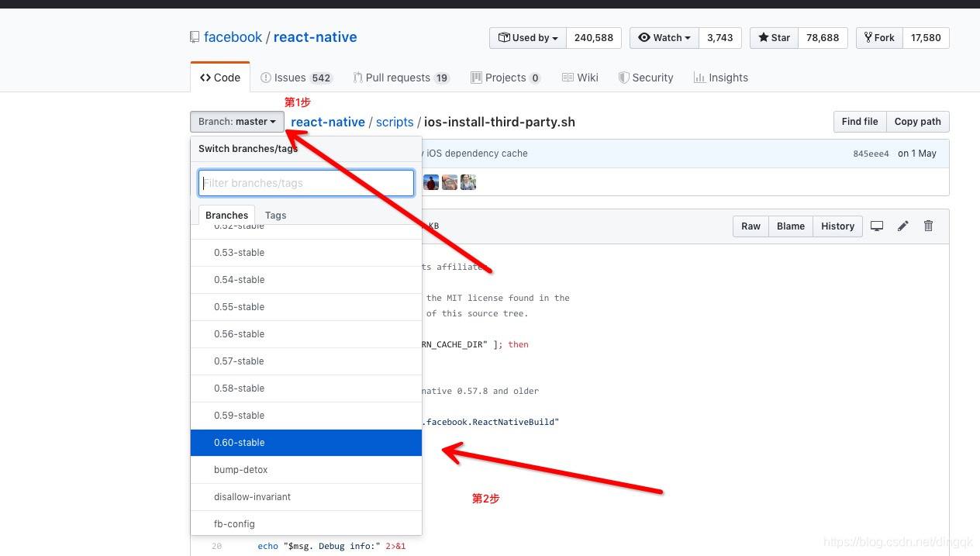The width and height of the screenshot is (980, 556).
Task: Click the Find file button
Action: click(860, 122)
